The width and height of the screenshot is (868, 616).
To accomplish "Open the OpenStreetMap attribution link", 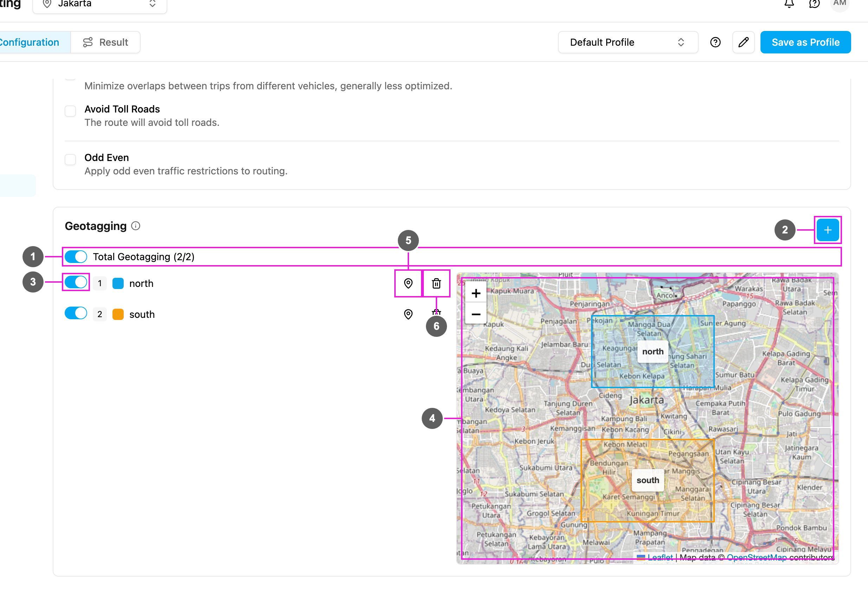I will (x=757, y=558).
